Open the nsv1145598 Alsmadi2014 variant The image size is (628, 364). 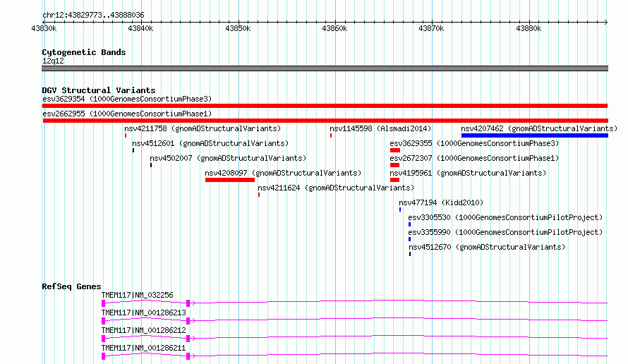[x=380, y=128]
